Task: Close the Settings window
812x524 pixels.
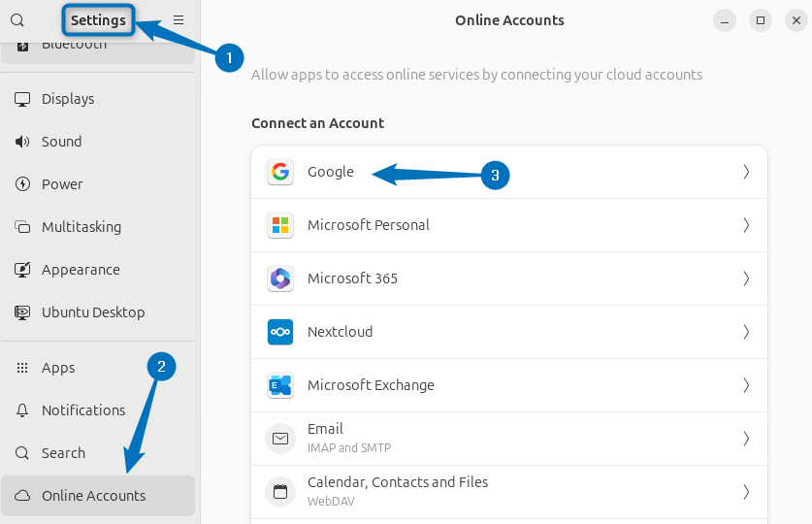Action: point(796,20)
